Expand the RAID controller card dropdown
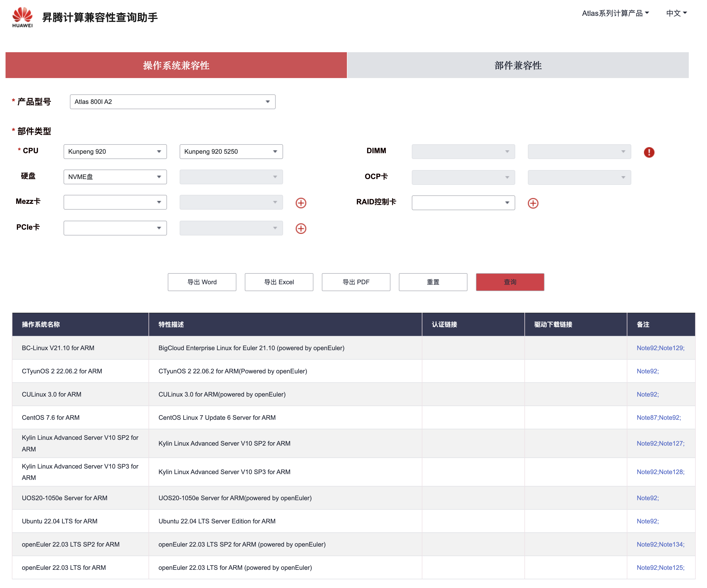Image resolution: width=707 pixels, height=588 pixels. pos(463,203)
